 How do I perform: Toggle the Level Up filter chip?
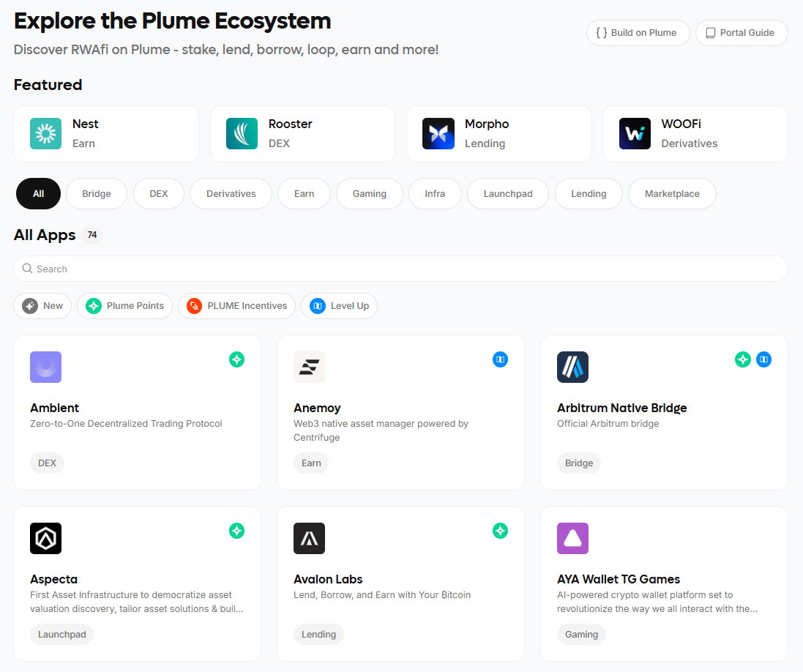pyautogui.click(x=339, y=306)
